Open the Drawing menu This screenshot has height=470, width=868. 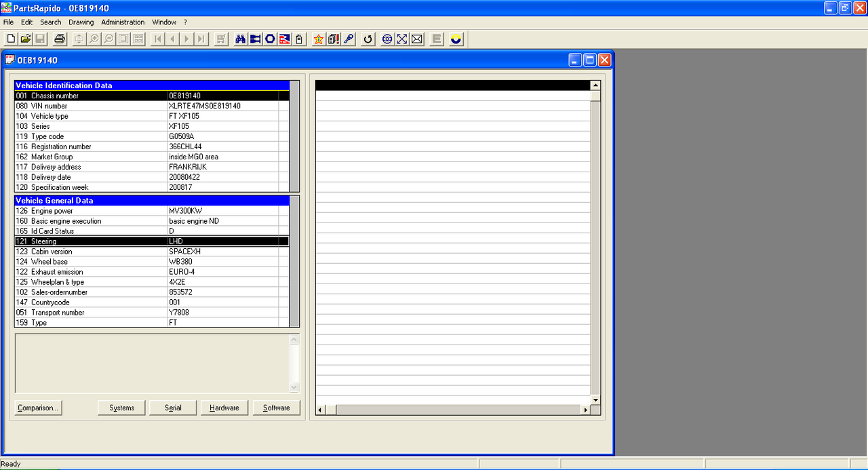pos(81,22)
